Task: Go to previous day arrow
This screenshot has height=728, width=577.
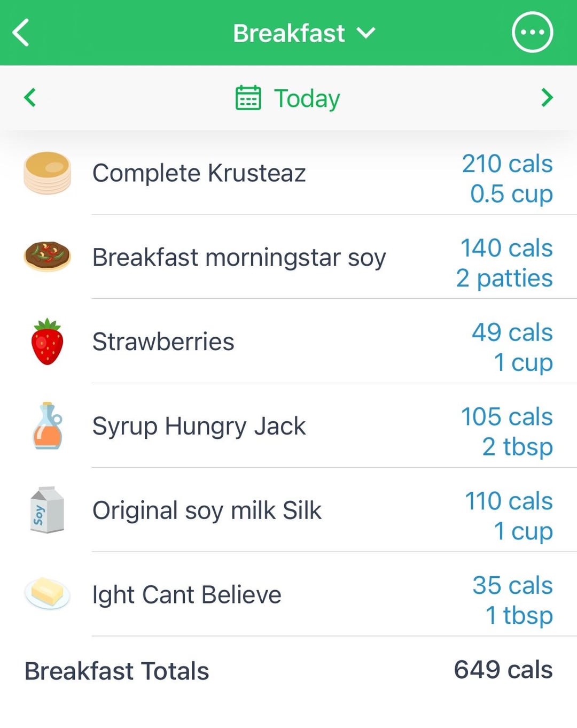Action: (30, 98)
